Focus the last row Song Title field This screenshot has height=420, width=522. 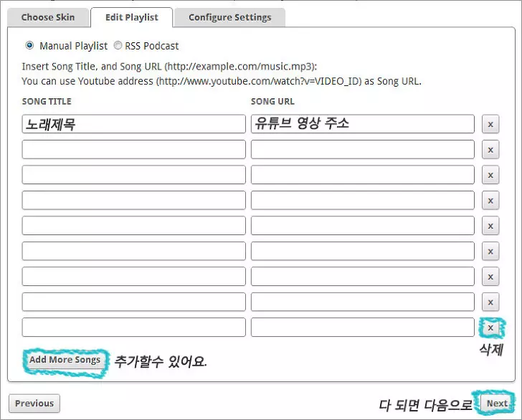134,327
